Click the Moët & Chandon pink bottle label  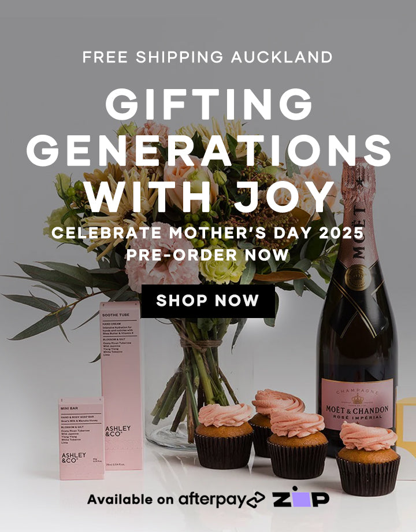pyautogui.click(x=357, y=404)
